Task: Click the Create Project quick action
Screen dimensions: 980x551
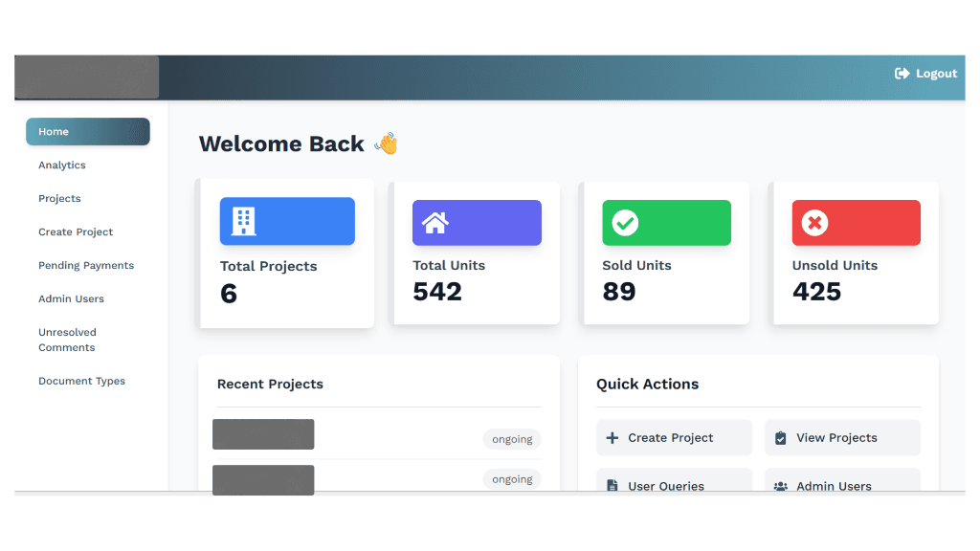Action: (x=674, y=437)
